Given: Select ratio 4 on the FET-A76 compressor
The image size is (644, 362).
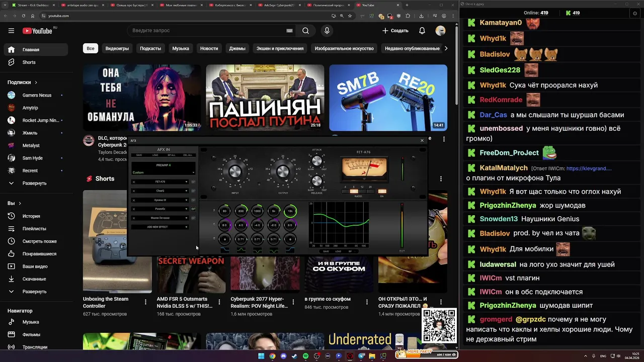Looking at the screenshot, I should click(346, 191).
